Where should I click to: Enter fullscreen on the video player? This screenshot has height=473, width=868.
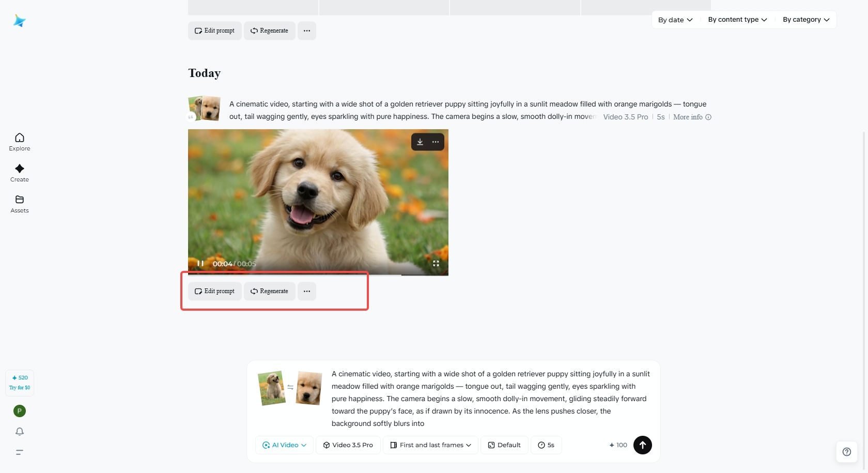point(436,264)
